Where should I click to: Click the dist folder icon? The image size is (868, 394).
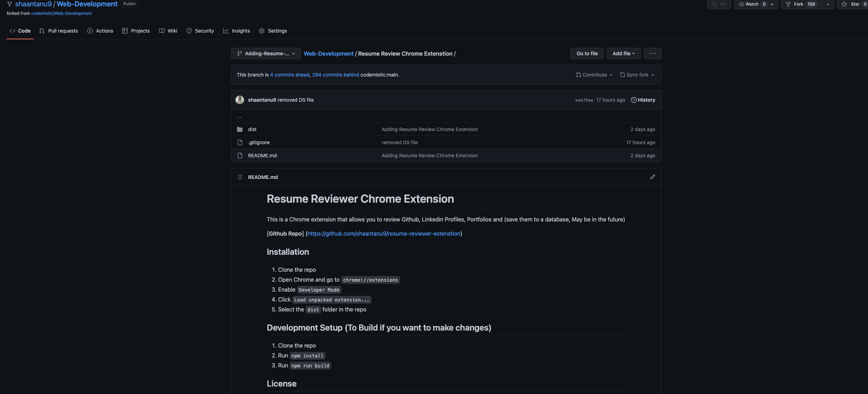click(x=240, y=129)
